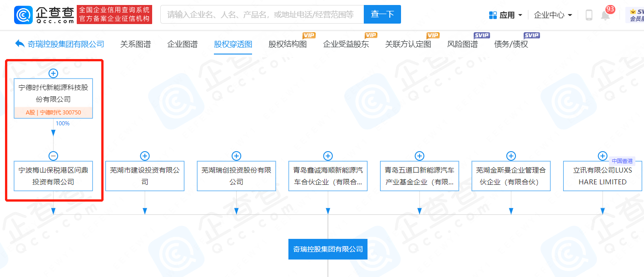Switch to the 股权结构图 VIP tab
644x277 pixels.
point(288,44)
